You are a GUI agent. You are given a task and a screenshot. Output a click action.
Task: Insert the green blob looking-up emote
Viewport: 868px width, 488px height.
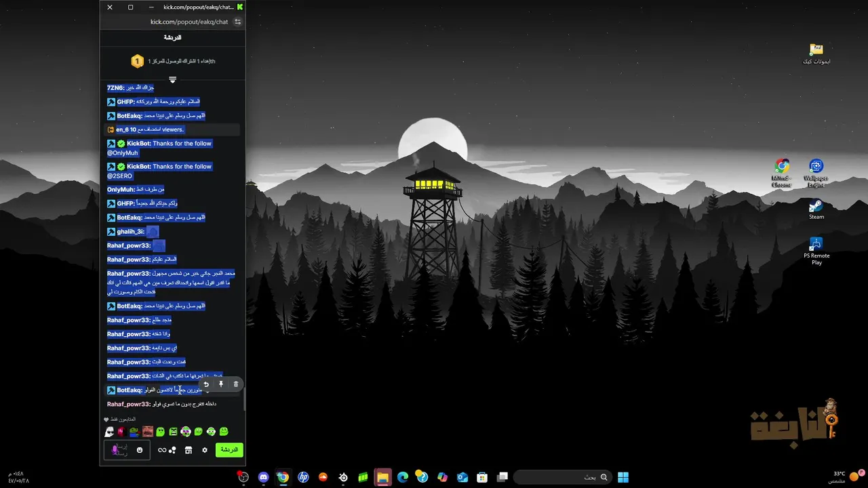(x=160, y=432)
